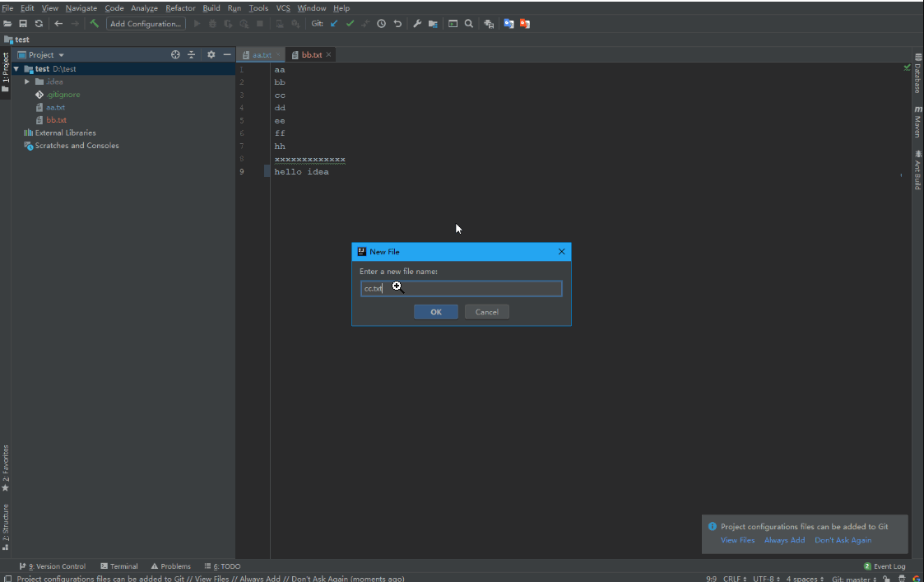
Task: Toggle the 2: Favorites side tab
Action: click(x=5, y=468)
